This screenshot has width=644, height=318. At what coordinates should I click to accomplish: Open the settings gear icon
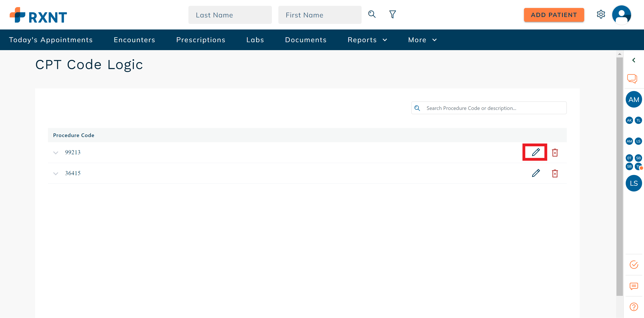tap(601, 14)
